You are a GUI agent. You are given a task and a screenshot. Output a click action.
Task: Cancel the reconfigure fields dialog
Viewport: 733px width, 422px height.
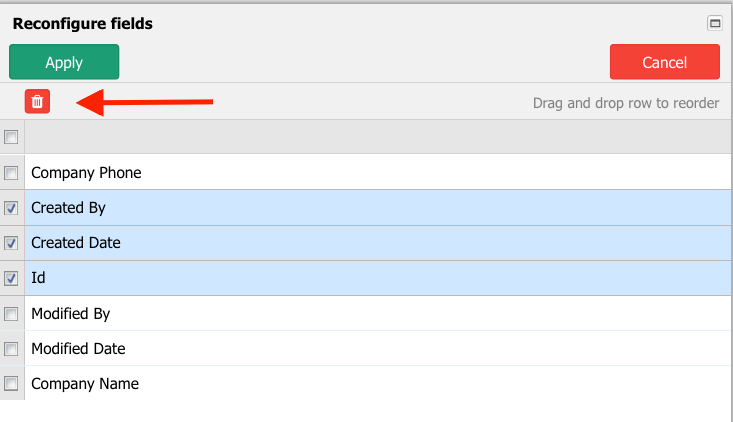[664, 62]
